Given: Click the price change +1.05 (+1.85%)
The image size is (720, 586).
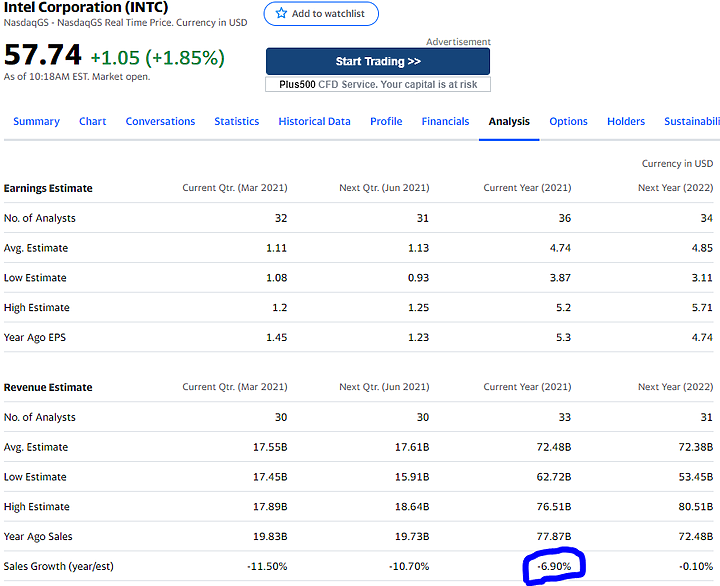Looking at the screenshot, I should (158, 58).
